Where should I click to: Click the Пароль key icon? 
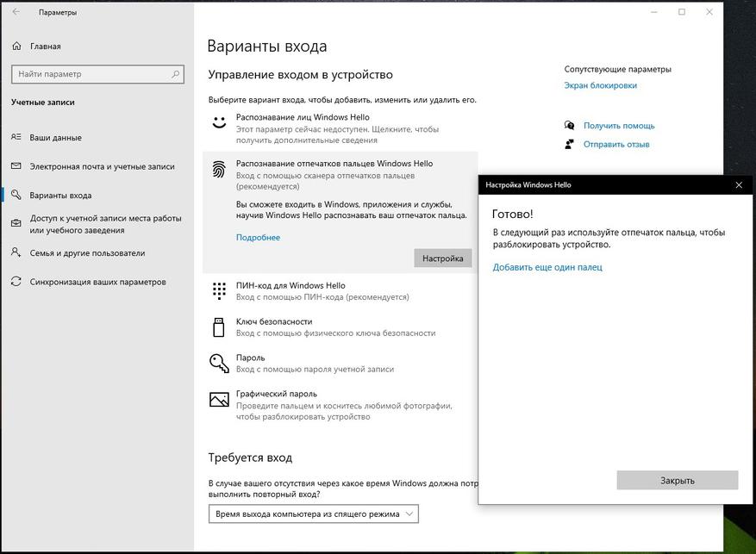tap(219, 363)
